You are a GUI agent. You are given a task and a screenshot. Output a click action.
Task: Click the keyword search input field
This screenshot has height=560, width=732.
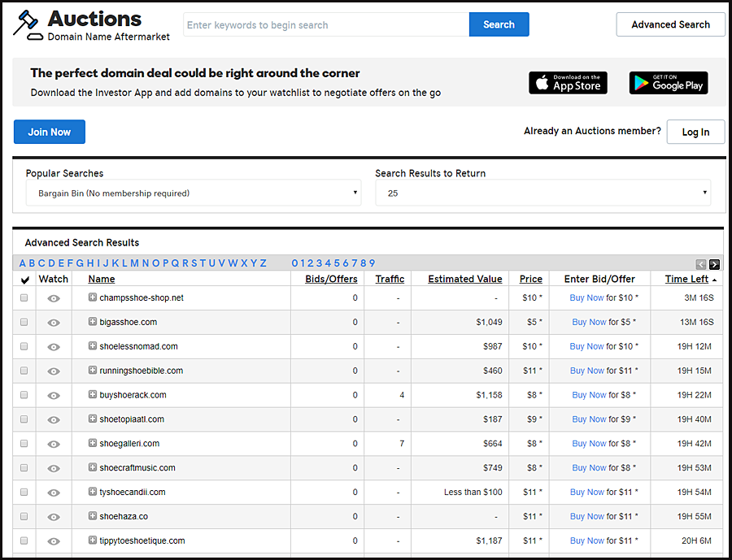tap(326, 24)
